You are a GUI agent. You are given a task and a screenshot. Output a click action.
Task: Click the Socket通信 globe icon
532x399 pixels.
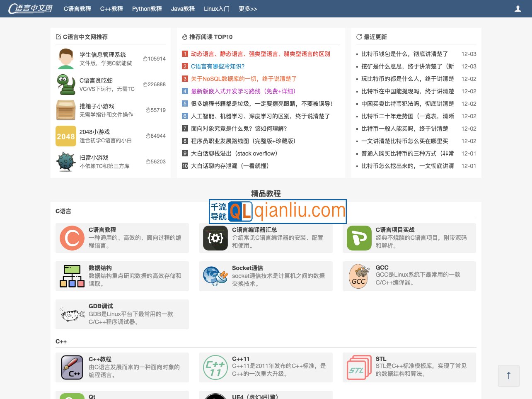click(215, 276)
